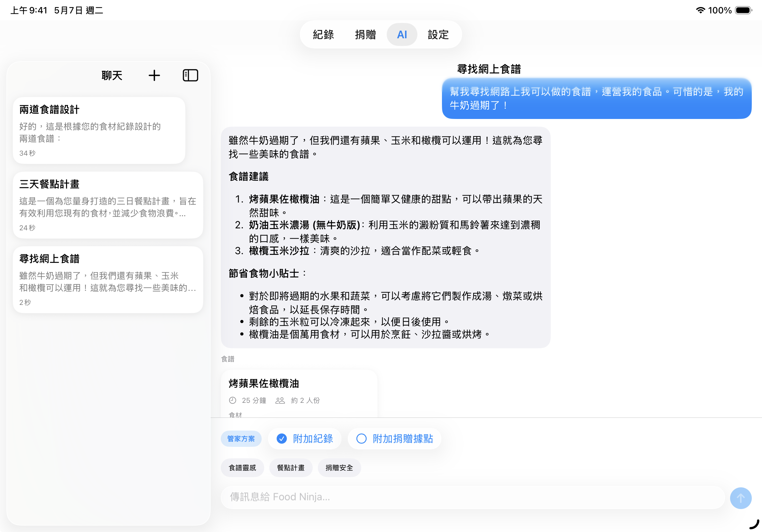
Task: Open a new chat with the plus icon
Action: (x=154, y=75)
